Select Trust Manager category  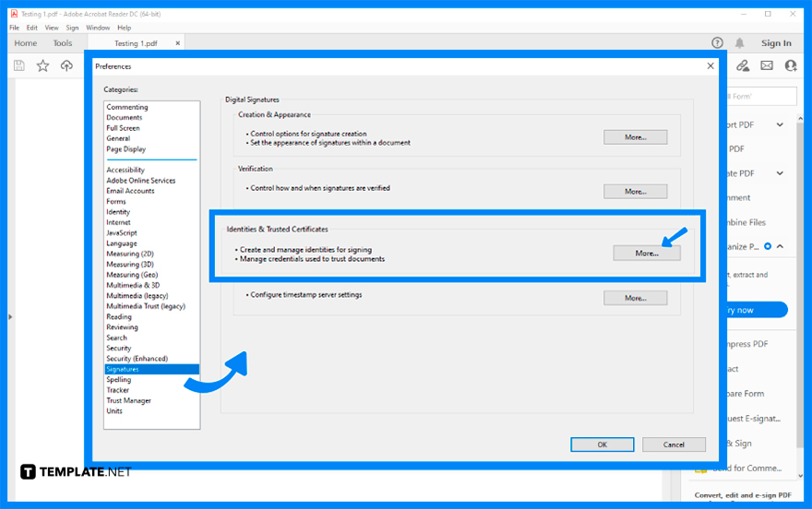coord(128,401)
